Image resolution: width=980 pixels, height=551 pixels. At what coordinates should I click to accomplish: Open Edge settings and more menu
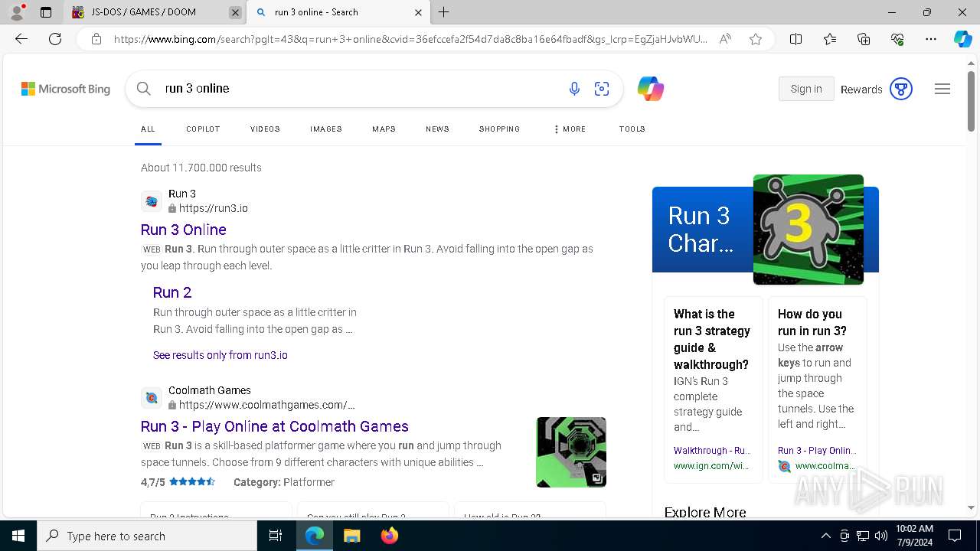(931, 39)
